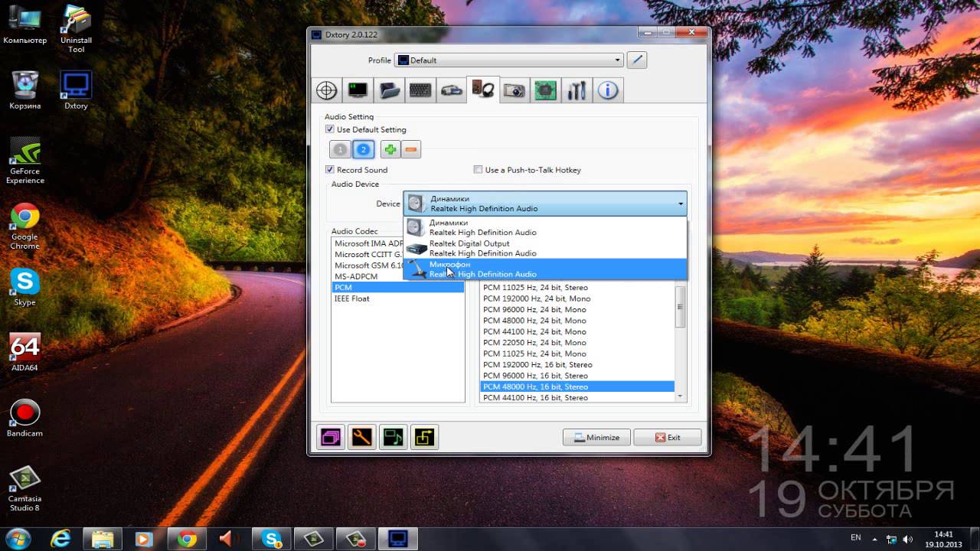Image resolution: width=980 pixels, height=551 pixels.
Task: Click the profile edit pencil button
Action: pyautogui.click(x=637, y=60)
